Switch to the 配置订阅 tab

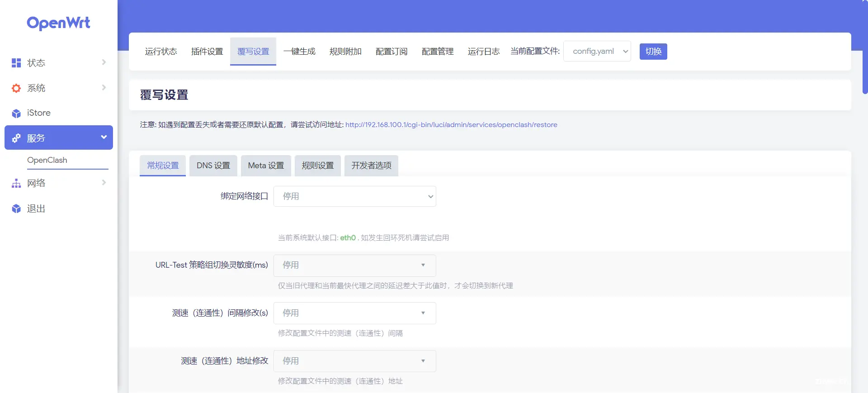(392, 52)
